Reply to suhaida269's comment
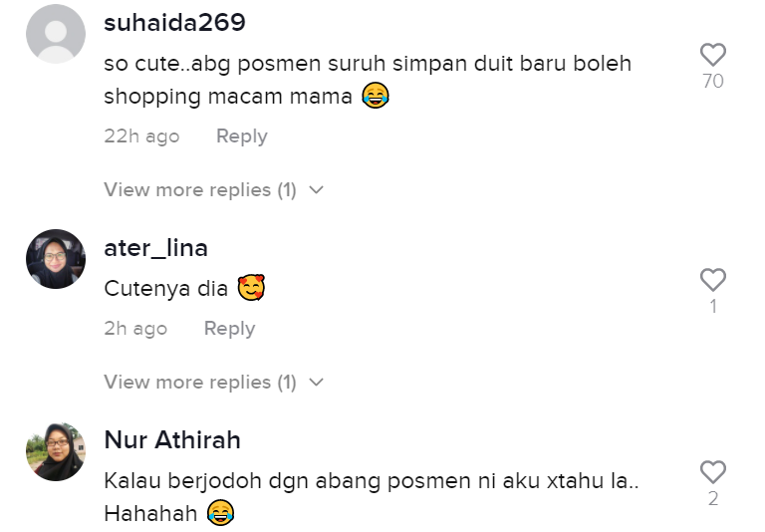The width and height of the screenshot is (765, 532). [241, 136]
